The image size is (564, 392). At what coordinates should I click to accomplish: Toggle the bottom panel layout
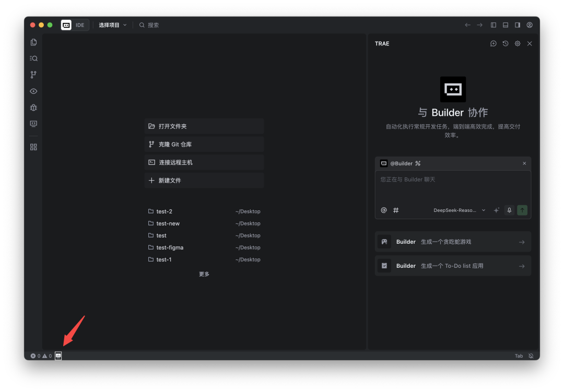point(506,25)
